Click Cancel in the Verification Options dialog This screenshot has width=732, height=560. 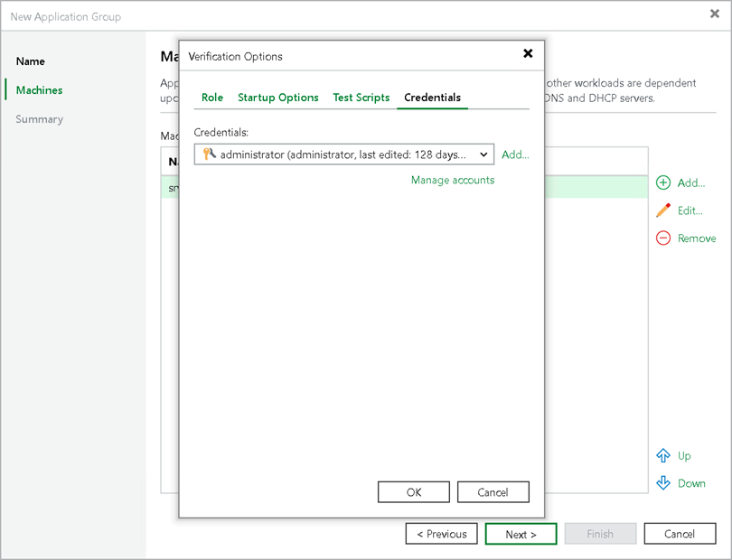pyautogui.click(x=493, y=492)
